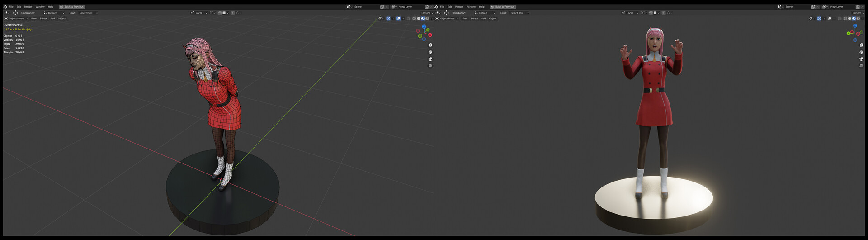This screenshot has height=240, width=868.
Task: Click Back to Previous in left window
Action: (72, 7)
